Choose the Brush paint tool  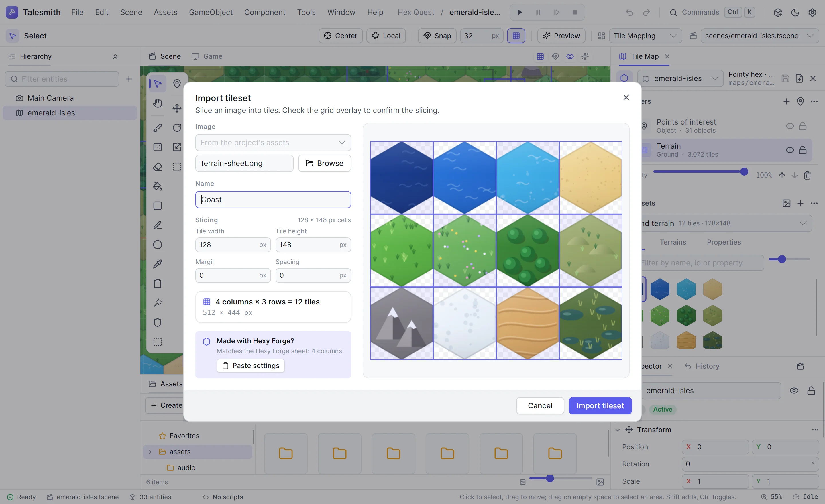157,127
